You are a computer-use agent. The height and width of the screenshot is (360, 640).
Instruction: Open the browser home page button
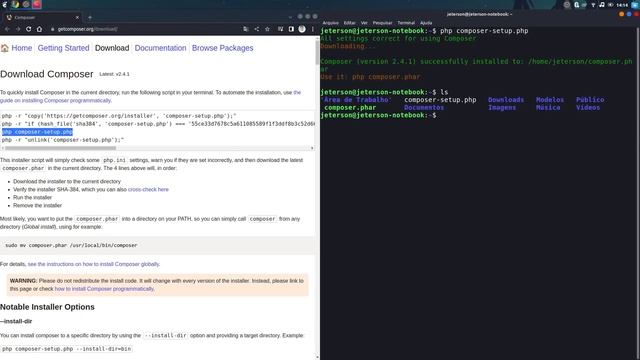click(x=39, y=29)
